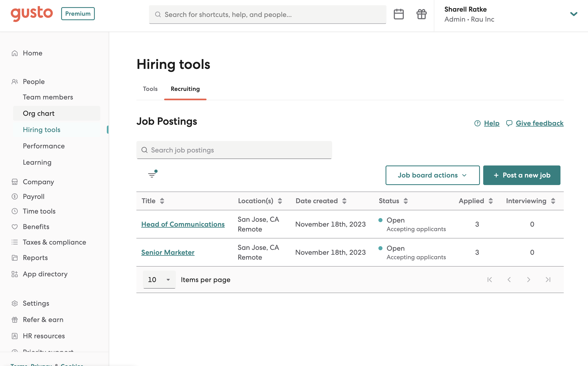Open Learning in sidebar

[37, 162]
